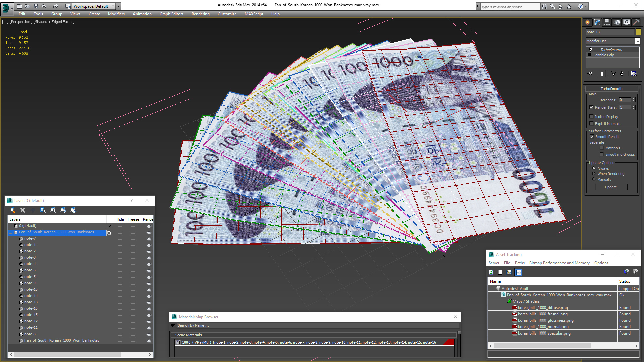Open Bitmap Performance and Memory menu
Image resolution: width=644 pixels, height=362 pixels.
559,263
